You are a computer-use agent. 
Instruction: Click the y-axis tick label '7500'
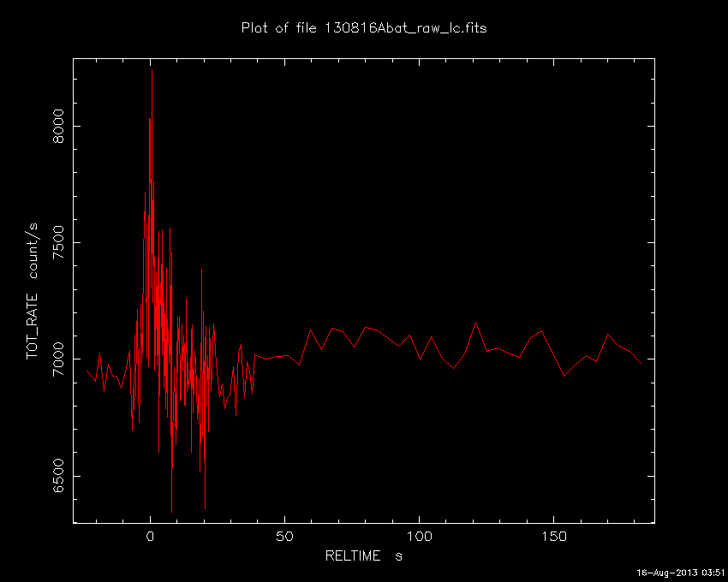coord(58,242)
